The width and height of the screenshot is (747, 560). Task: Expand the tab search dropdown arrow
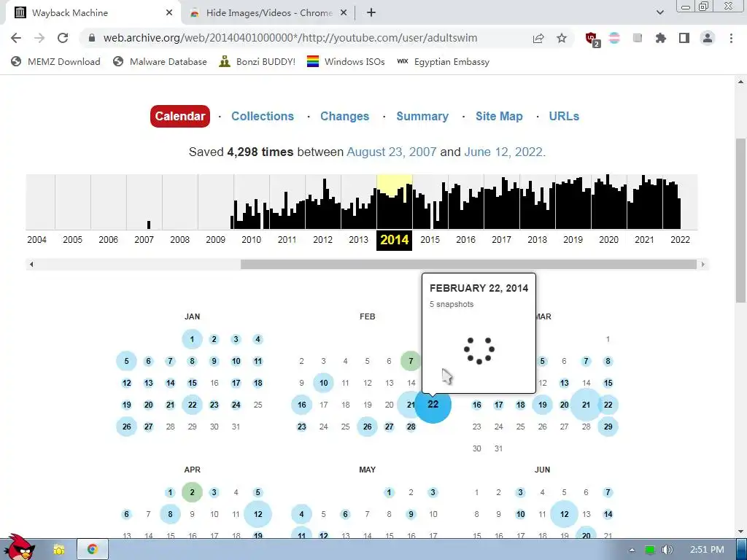(x=659, y=12)
